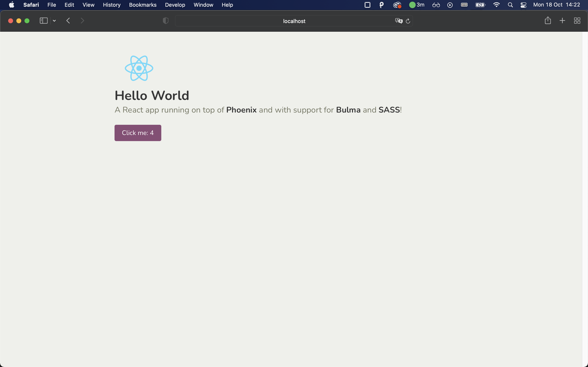Open a new tab with the plus icon
Image resolution: width=588 pixels, height=367 pixels.
point(562,21)
